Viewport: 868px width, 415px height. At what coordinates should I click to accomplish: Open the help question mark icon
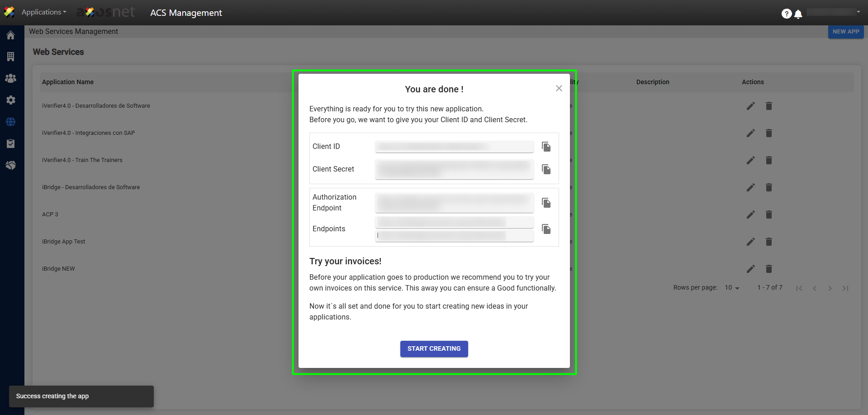click(x=787, y=14)
